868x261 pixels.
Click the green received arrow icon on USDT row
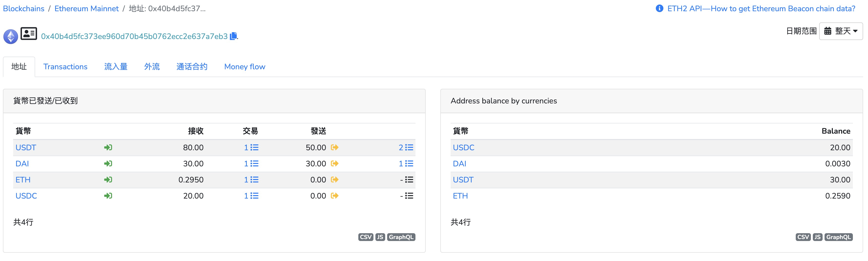[x=108, y=147]
